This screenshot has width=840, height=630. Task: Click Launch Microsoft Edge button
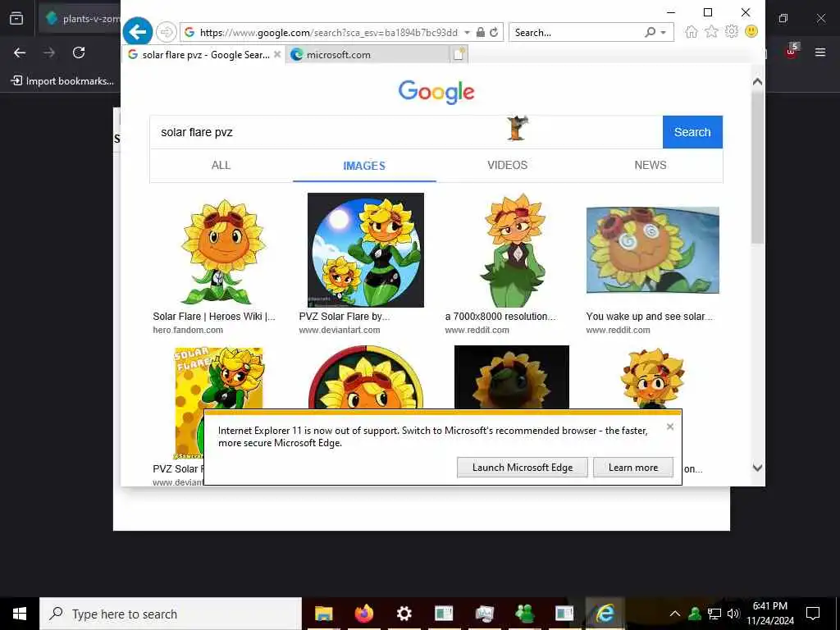(523, 467)
